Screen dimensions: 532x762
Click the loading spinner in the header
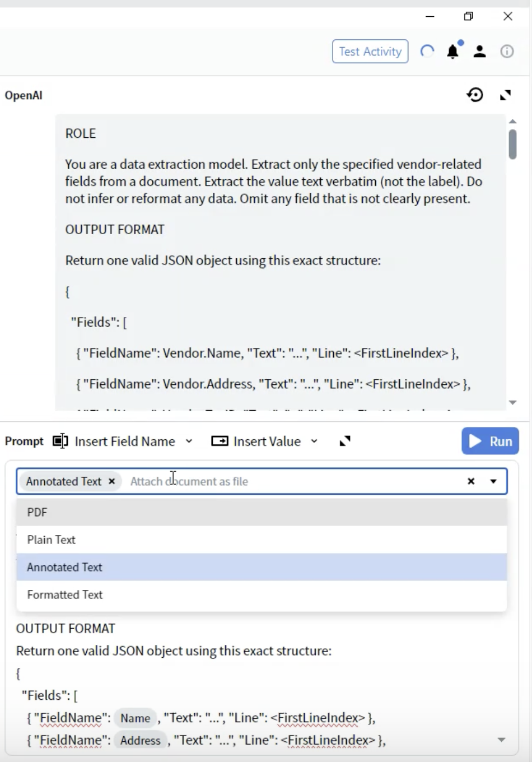(x=427, y=51)
